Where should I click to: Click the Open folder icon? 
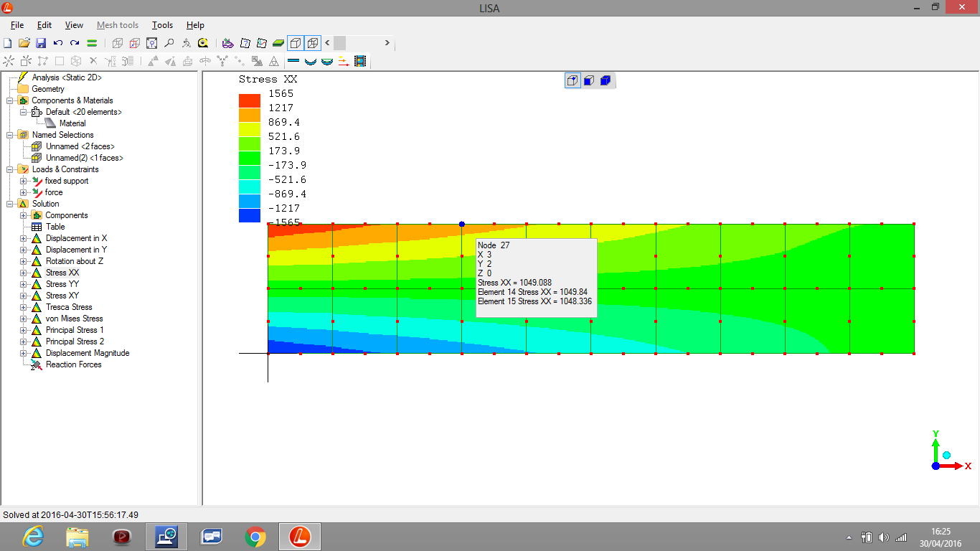coord(24,43)
